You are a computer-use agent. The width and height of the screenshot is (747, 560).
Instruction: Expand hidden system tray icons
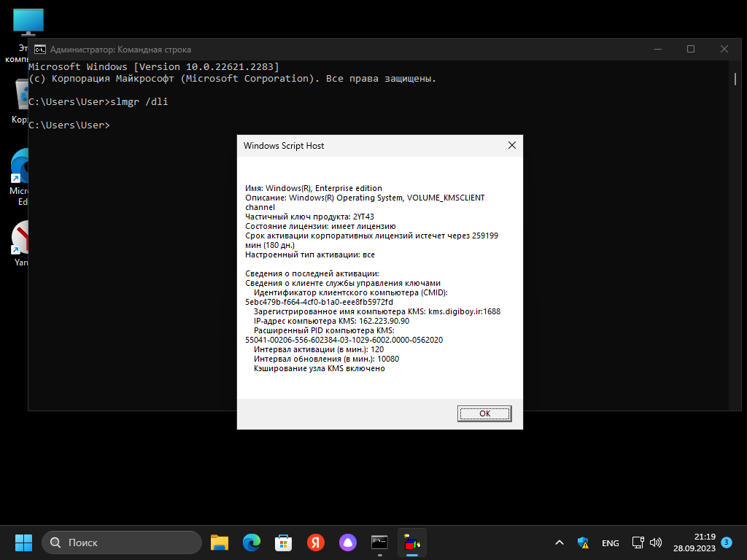click(560, 542)
